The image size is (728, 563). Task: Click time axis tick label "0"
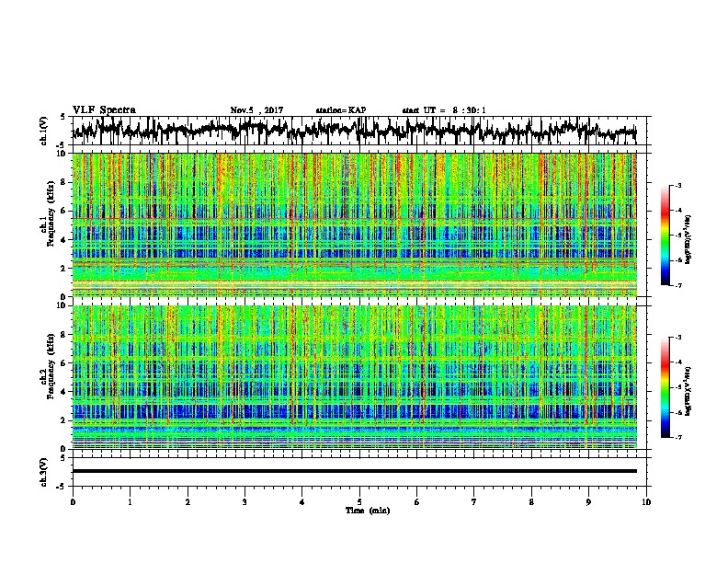click(x=73, y=502)
